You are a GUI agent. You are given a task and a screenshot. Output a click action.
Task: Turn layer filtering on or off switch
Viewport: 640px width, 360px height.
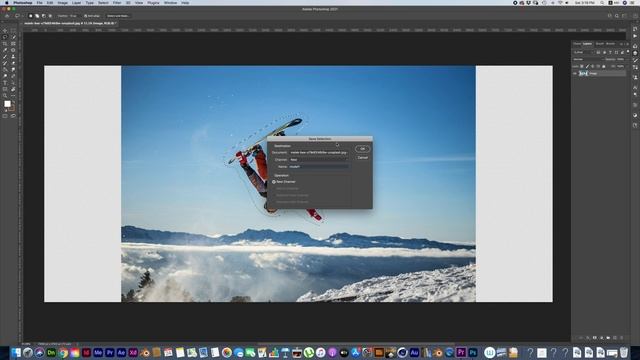pos(628,51)
